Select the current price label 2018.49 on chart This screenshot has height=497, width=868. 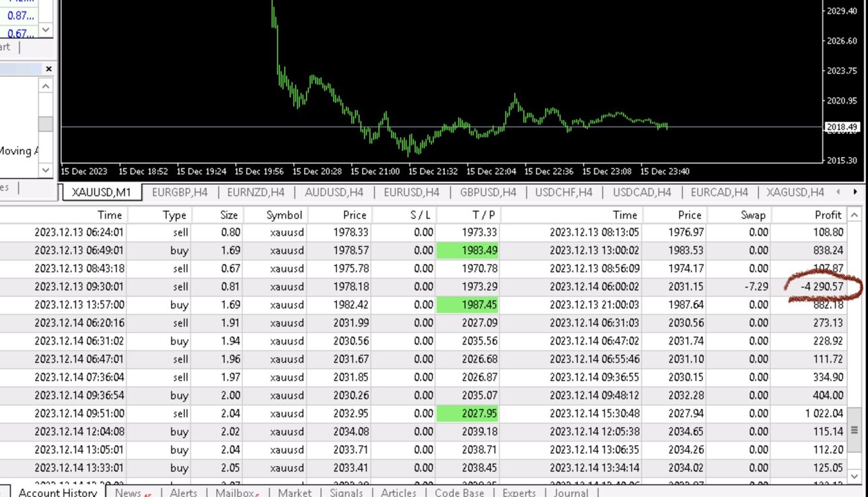(842, 127)
